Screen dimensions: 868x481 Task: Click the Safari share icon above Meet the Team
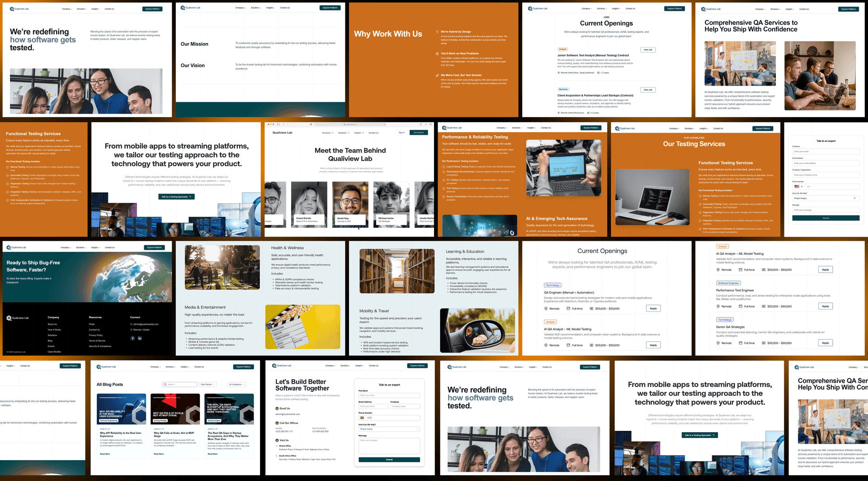coord(421,124)
